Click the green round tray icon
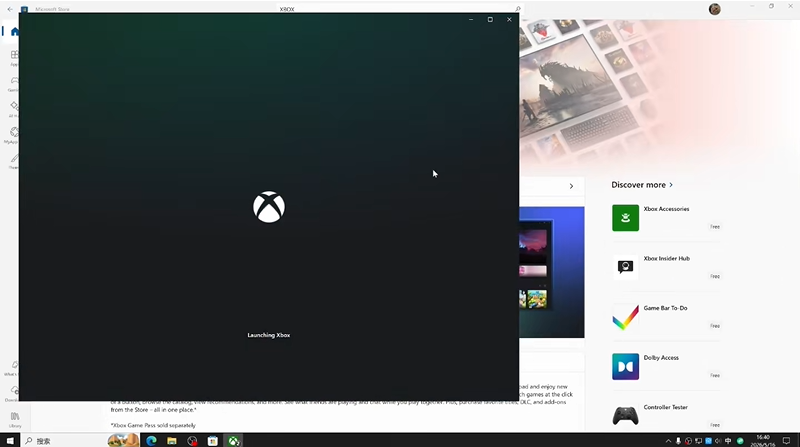This screenshot has width=800, height=447. point(740,441)
